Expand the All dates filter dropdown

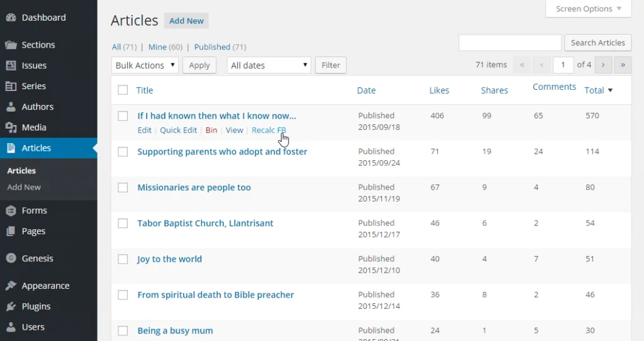pos(269,65)
